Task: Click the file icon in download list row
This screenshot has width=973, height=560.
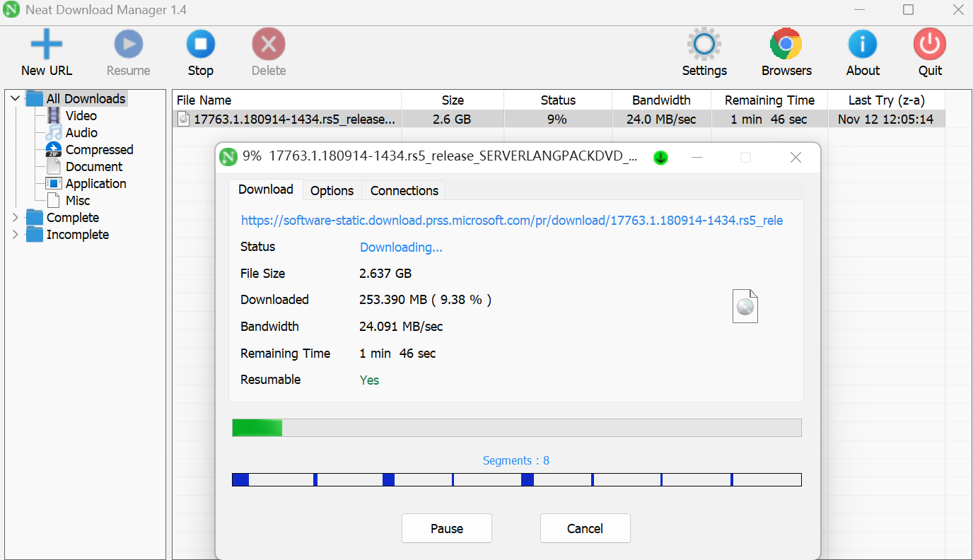Action: tap(184, 119)
